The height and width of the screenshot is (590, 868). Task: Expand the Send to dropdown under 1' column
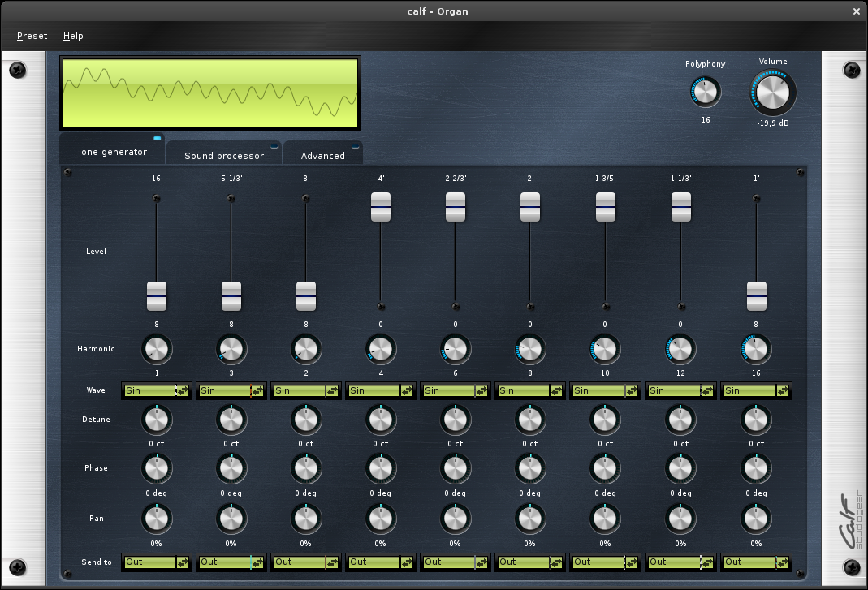point(756,562)
